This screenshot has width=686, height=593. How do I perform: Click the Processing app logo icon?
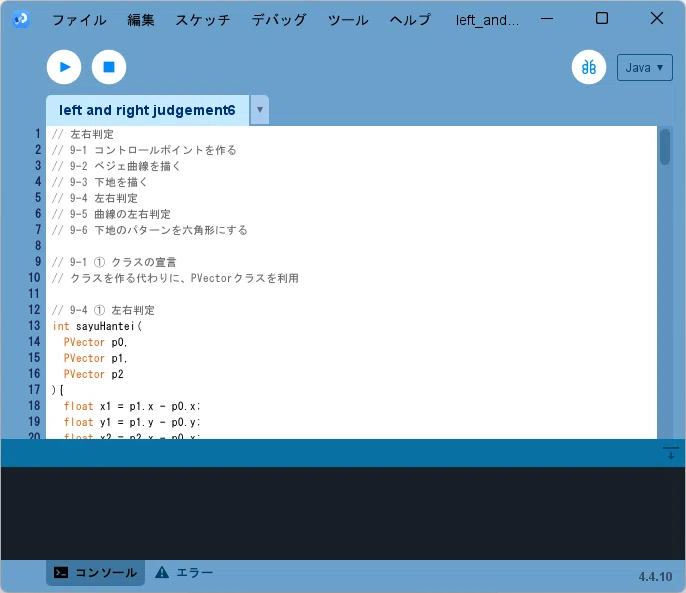coord(21,19)
